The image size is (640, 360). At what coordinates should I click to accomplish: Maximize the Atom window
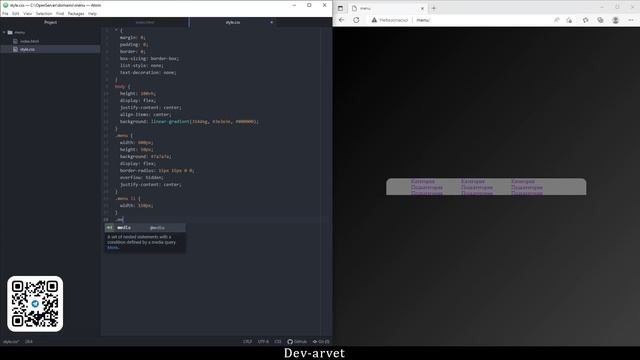click(x=309, y=5)
